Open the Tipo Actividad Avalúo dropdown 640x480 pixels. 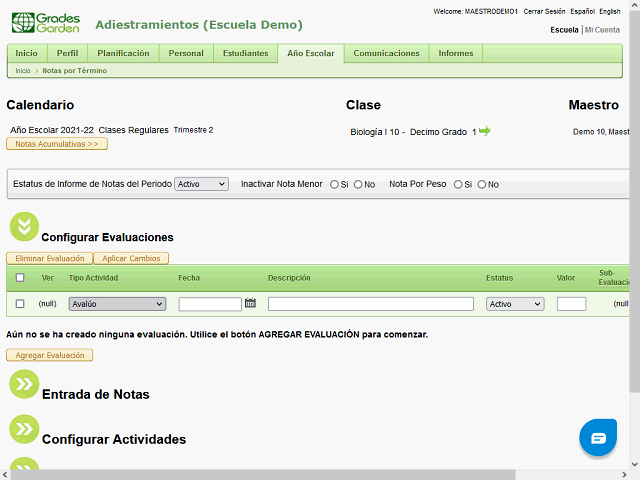tap(117, 304)
